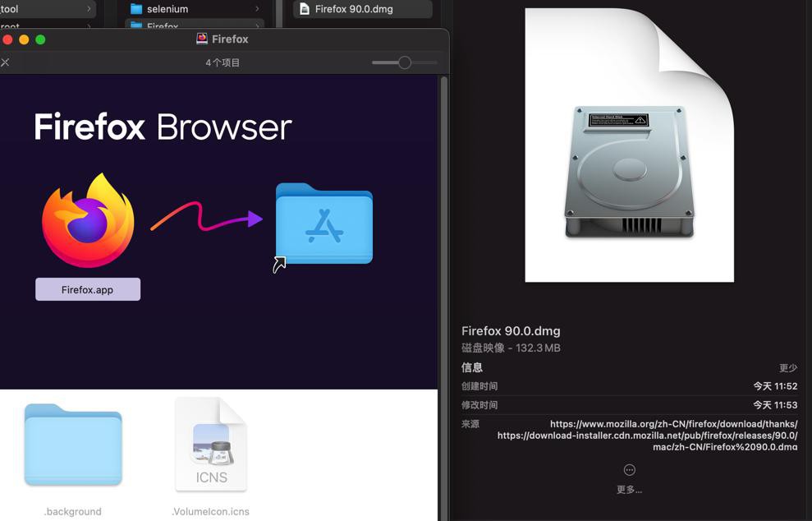Expand the selenium folder chevron
Screen dimensions: 812x521
pyautogui.click(x=257, y=9)
